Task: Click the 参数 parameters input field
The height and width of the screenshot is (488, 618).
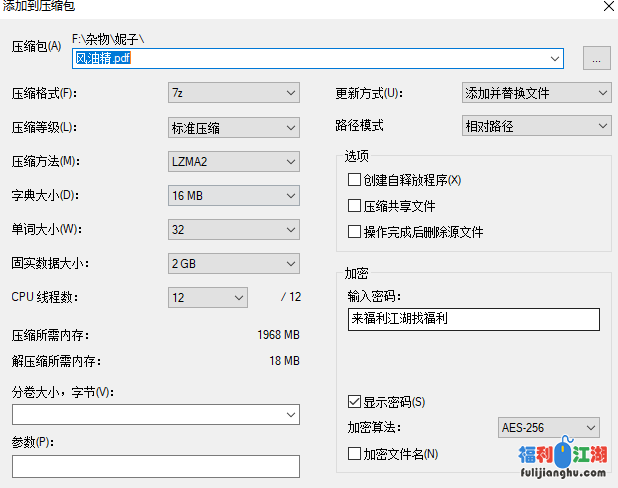Action: coord(156,466)
